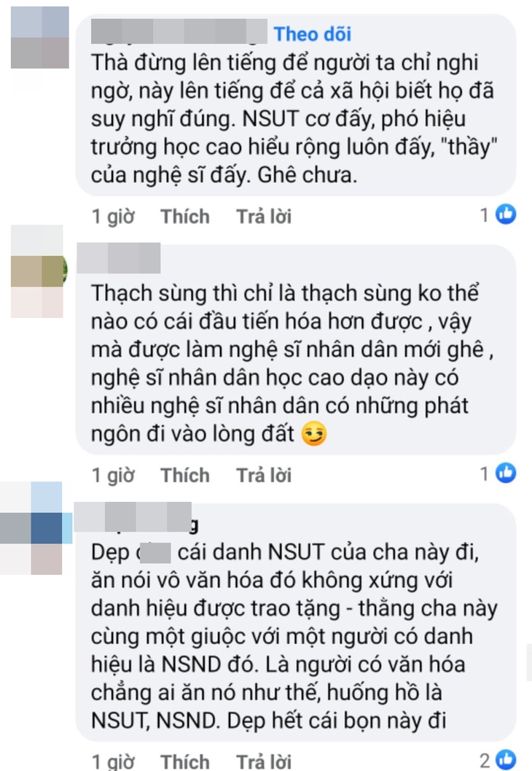The height and width of the screenshot is (771, 532).
Task: Open the third commenter's blurred name
Action: [x=136, y=519]
